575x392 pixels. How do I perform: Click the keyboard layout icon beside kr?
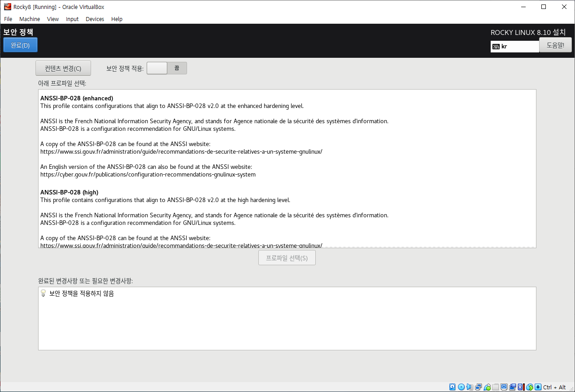tap(496, 46)
